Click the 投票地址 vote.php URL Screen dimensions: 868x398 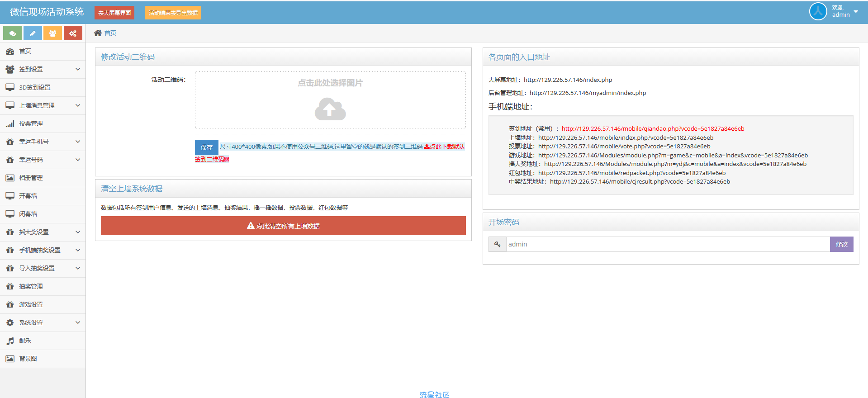coord(624,146)
